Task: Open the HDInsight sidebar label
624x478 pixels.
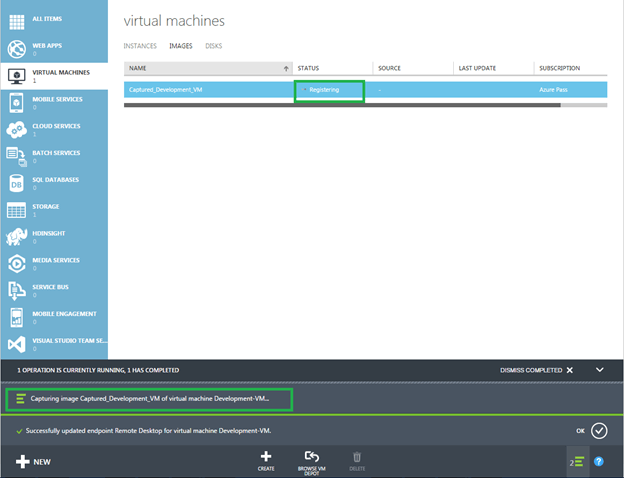Action: (49, 233)
